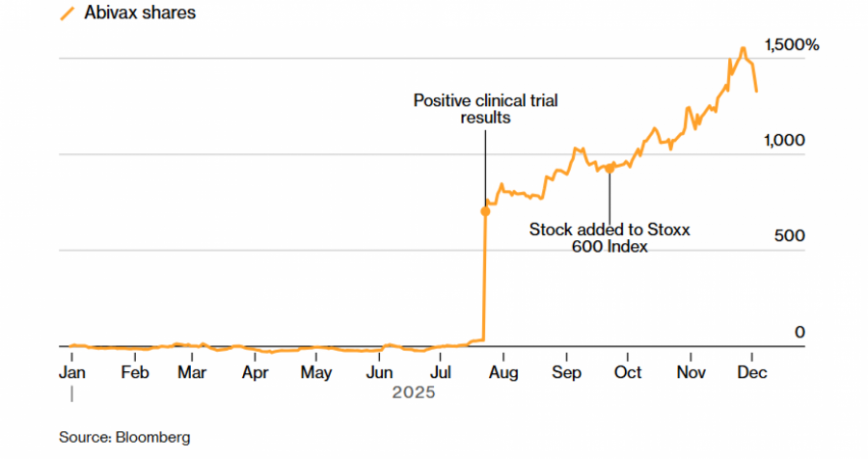
Task: Click the Dec label on the x-axis
Action: point(752,372)
